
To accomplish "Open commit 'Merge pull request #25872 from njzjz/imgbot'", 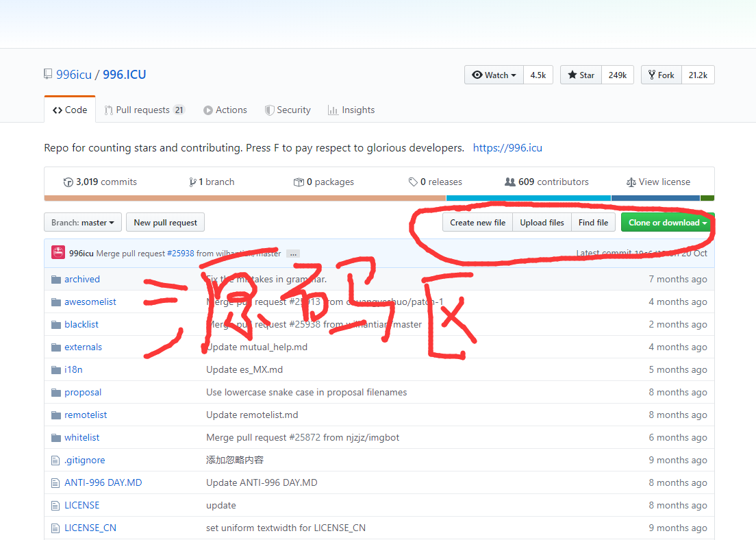I will [x=303, y=438].
